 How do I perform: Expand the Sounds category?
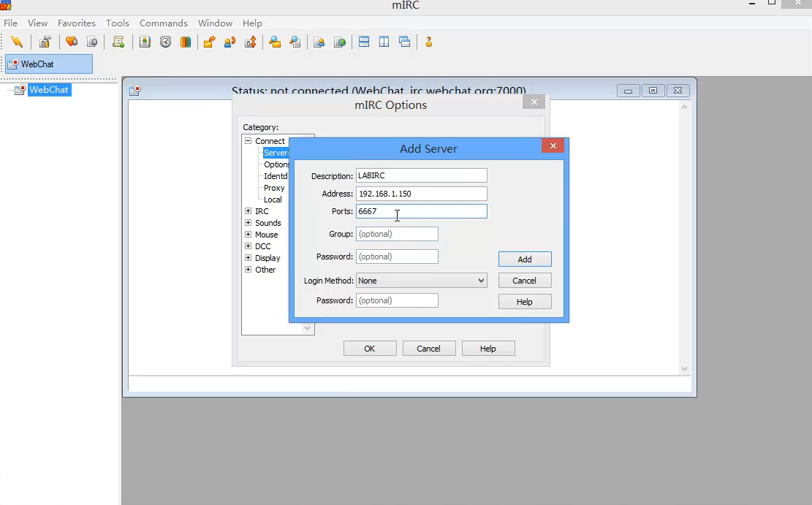248,223
